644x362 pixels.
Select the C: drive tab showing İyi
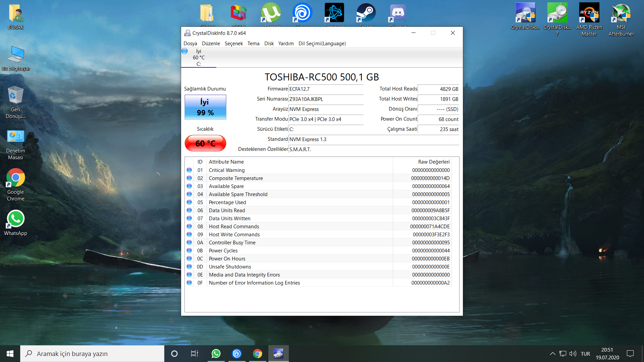click(x=199, y=58)
